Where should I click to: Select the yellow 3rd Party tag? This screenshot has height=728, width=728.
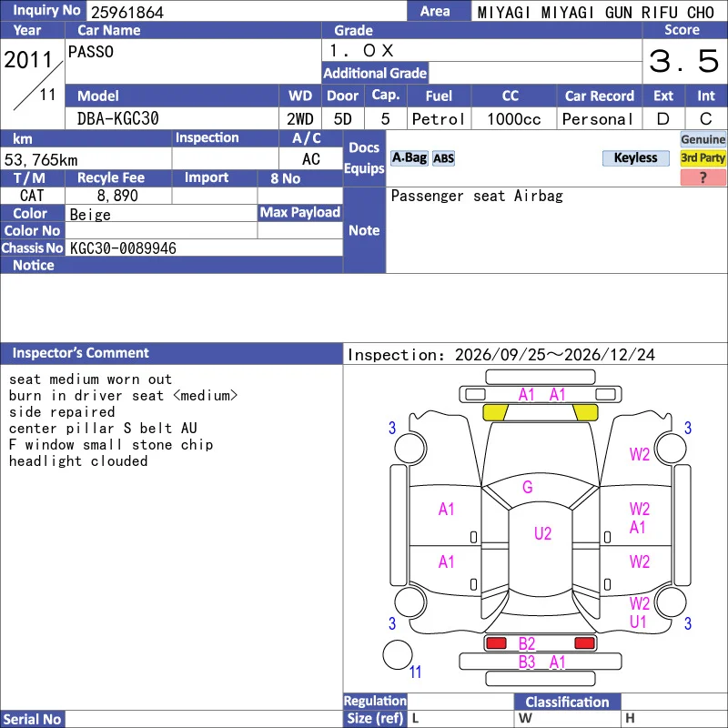(x=703, y=157)
